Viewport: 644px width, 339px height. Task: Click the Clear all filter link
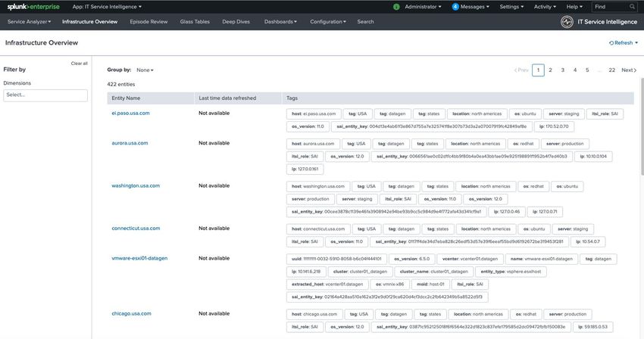click(x=80, y=64)
